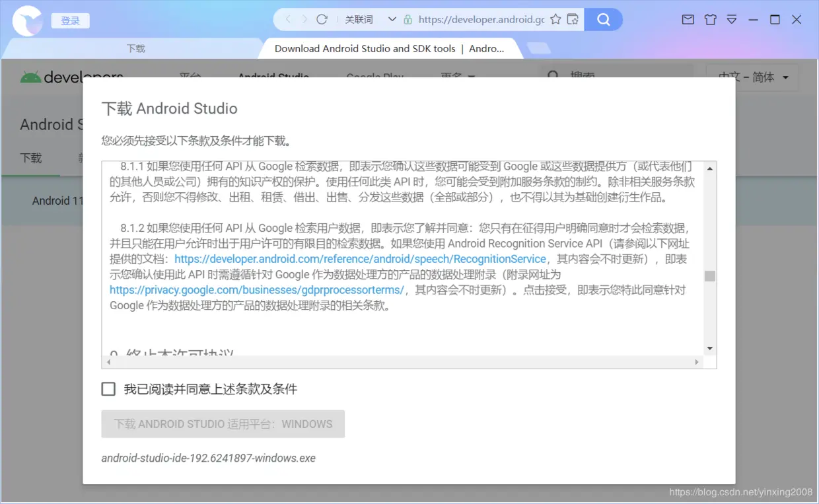
Task: Click the android-studio-ide-192.6241897-windows.exe filename
Action: (208, 458)
